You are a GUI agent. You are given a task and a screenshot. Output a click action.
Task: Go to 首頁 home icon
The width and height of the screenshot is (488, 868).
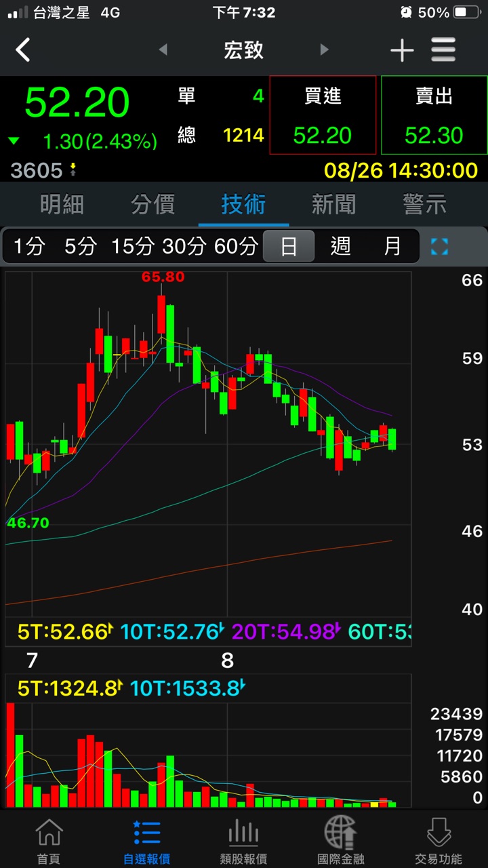pyautogui.click(x=48, y=840)
